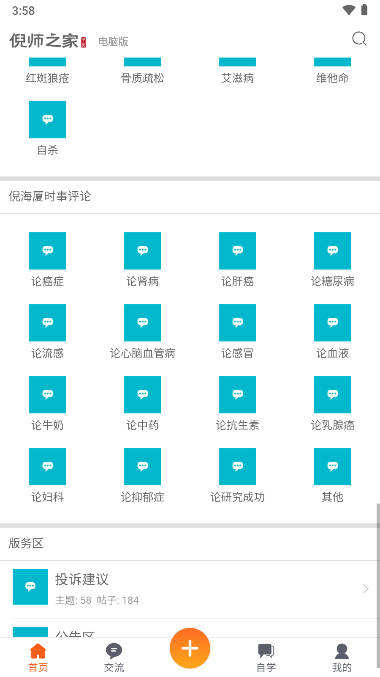This screenshot has height=677, width=380.
Task: Open the 论抑郁症 forum icon
Action: coord(142,466)
